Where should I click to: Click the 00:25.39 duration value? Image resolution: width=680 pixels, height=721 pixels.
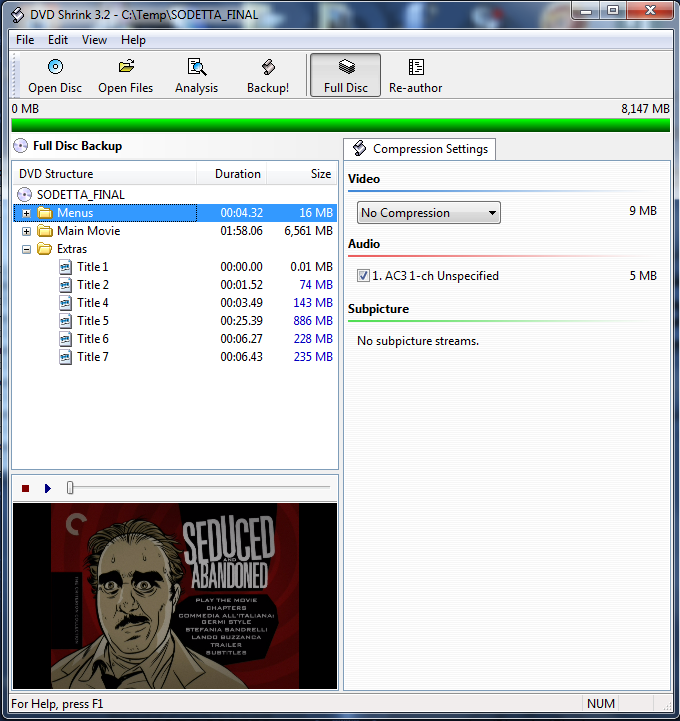(241, 320)
